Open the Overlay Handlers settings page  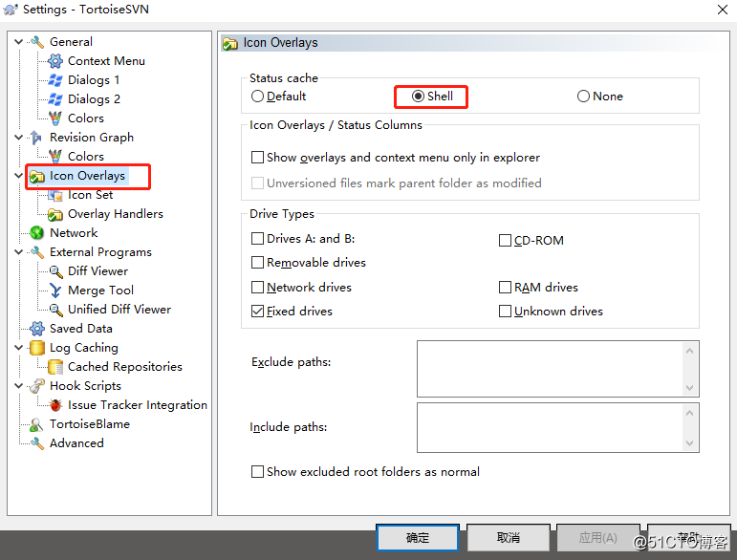pos(116,214)
